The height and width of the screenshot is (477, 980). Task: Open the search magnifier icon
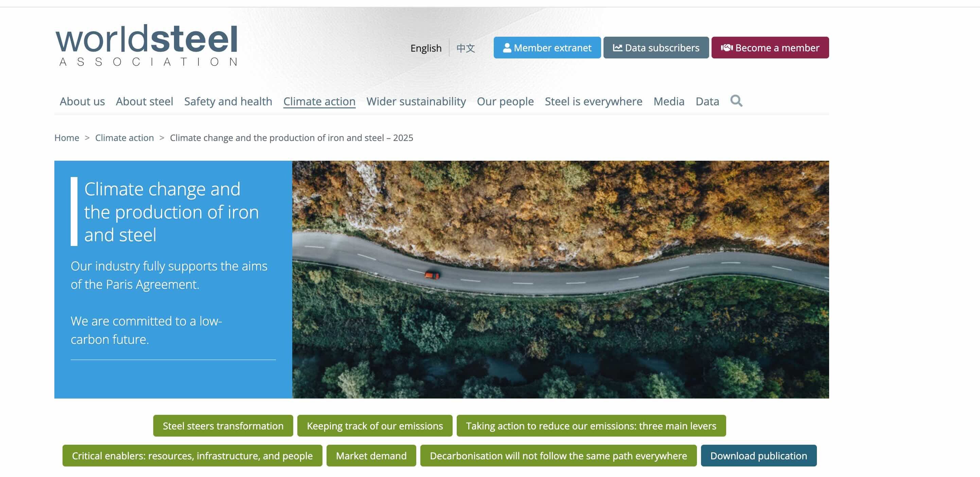736,101
